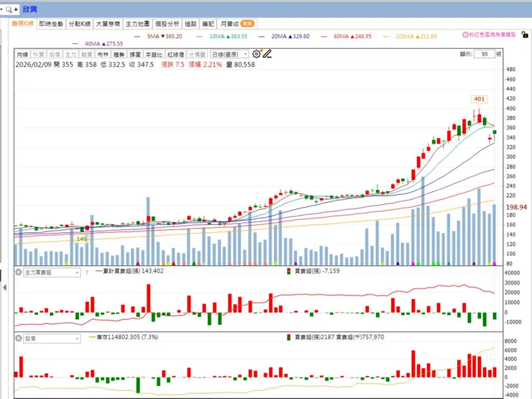Toggle the 趨勢 overlay button
The image size is (532, 399).
[x=119, y=55]
